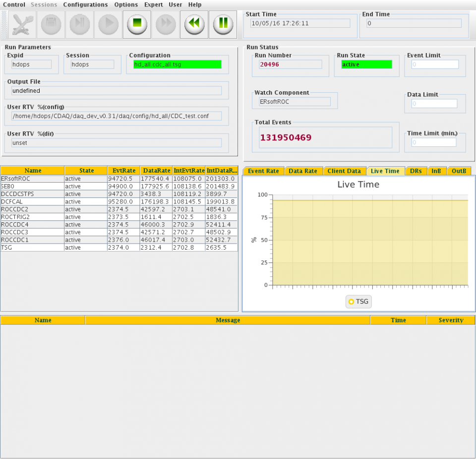Click the Time Limit input field
The width and height of the screenshot is (476, 459).
(x=433, y=142)
